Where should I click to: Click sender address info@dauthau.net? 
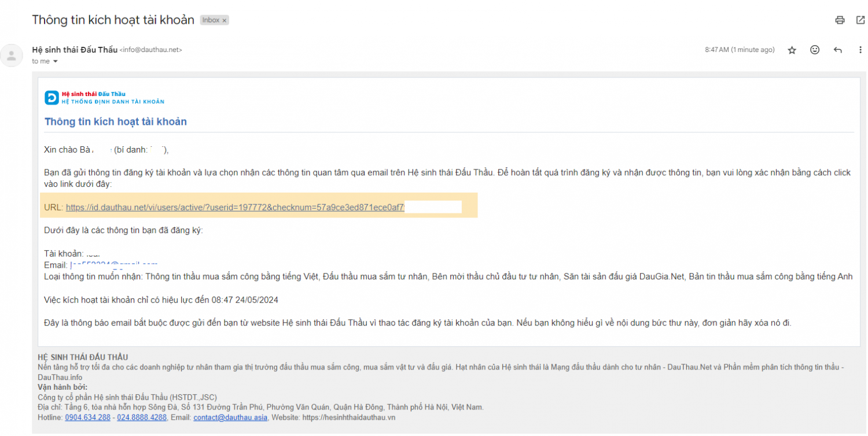pos(151,50)
